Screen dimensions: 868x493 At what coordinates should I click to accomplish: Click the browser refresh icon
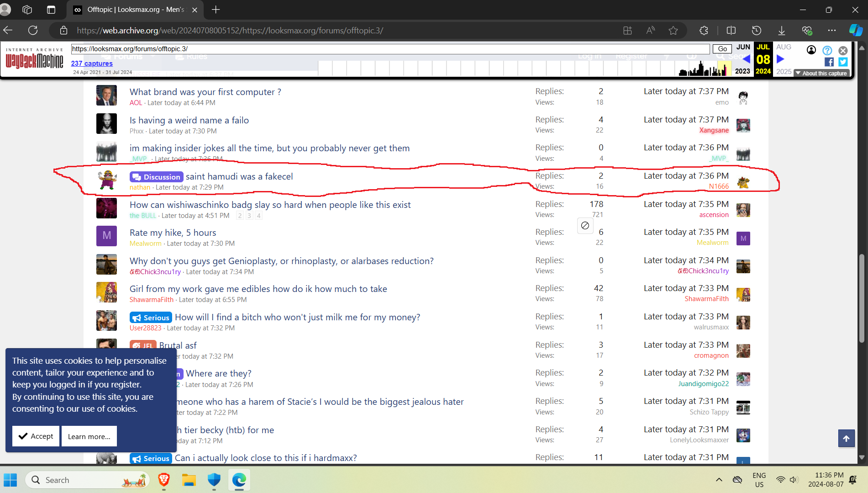pyautogui.click(x=33, y=31)
